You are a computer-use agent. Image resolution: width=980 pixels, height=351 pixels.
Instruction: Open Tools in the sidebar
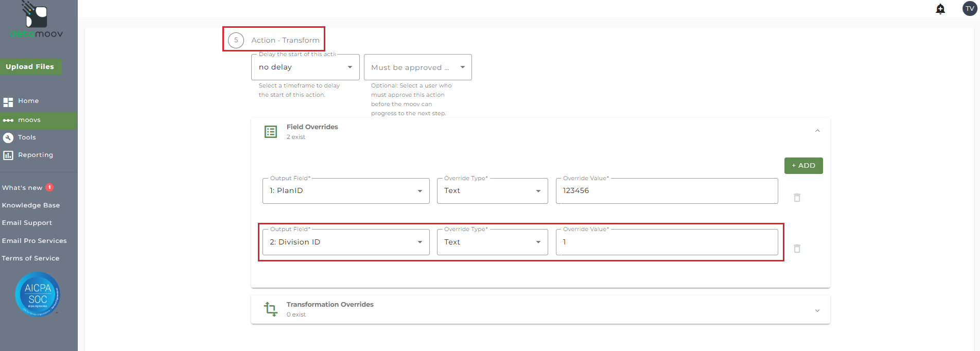pos(27,137)
